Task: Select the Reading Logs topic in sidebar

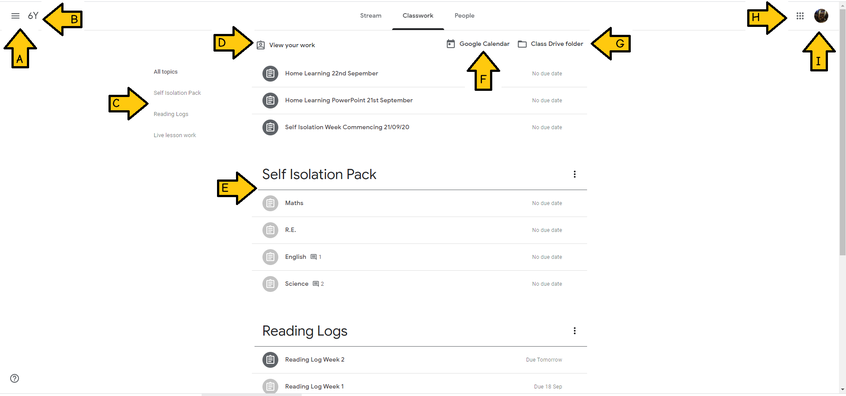Action: click(171, 114)
